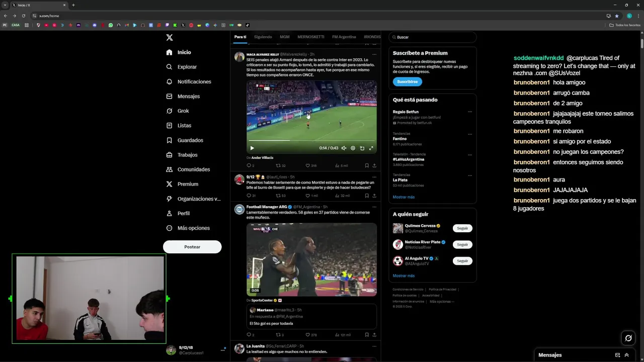Open more options on La Juanita post

pyautogui.click(x=374, y=346)
